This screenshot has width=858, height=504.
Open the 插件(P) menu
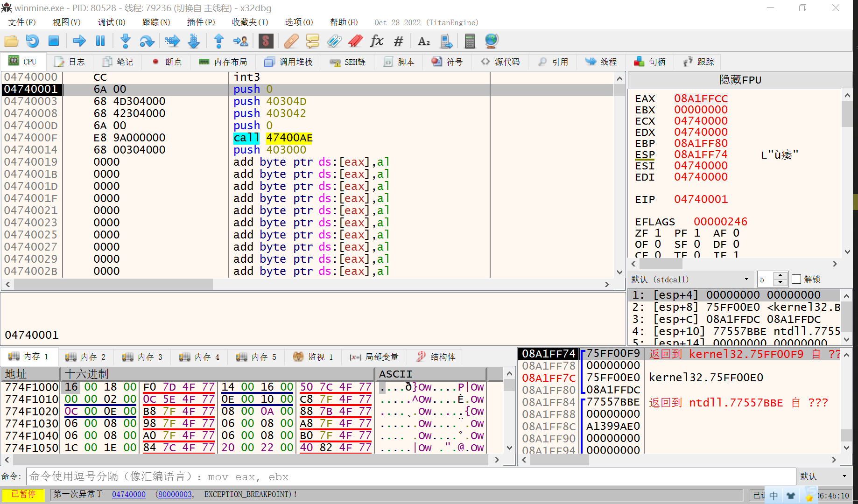click(x=201, y=22)
